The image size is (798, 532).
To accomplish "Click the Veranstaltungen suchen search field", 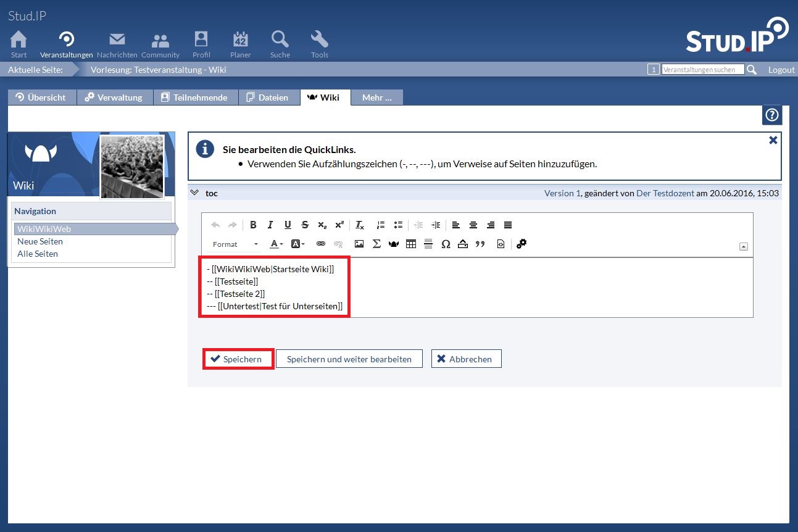I will (x=702, y=70).
